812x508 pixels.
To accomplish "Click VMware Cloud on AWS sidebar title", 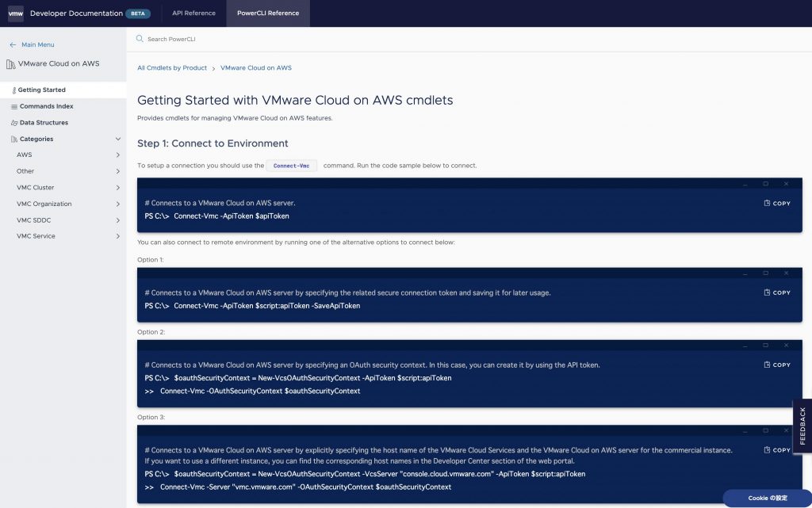I will [x=59, y=63].
